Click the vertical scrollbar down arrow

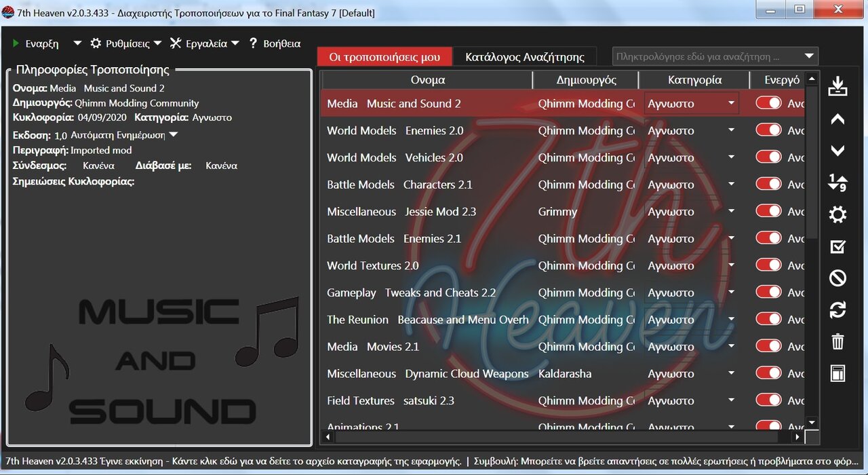point(812,423)
